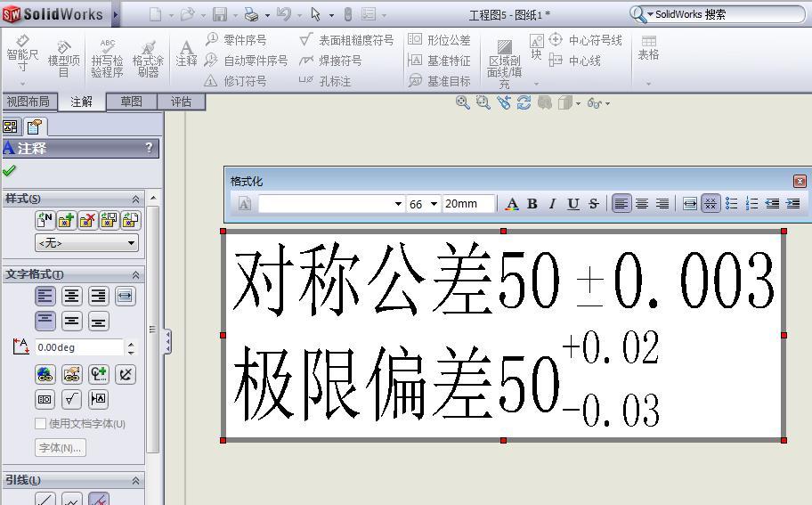Toggle center align in the formatting toolbar

[642, 204]
